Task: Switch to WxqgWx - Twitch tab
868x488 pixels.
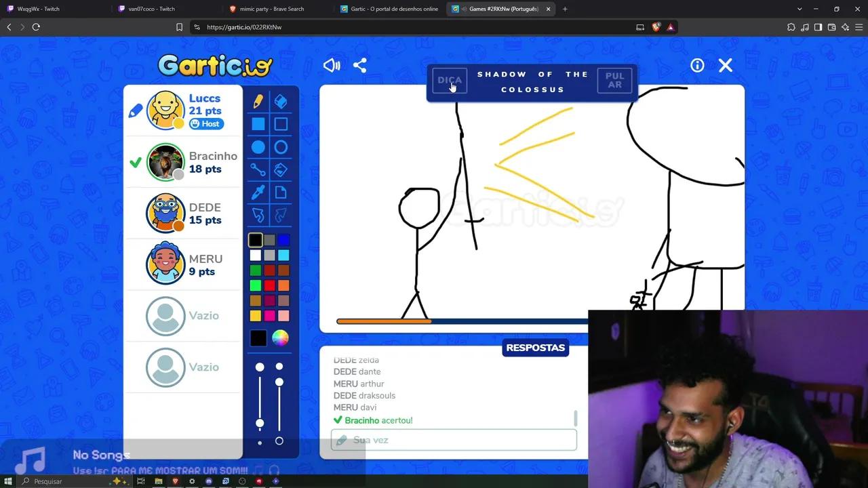Action: (54, 9)
